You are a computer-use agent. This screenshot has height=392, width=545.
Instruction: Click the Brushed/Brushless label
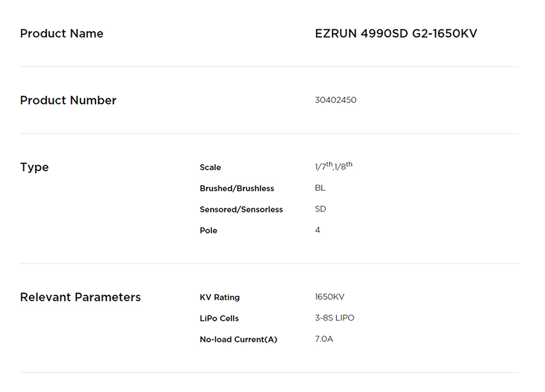click(237, 189)
